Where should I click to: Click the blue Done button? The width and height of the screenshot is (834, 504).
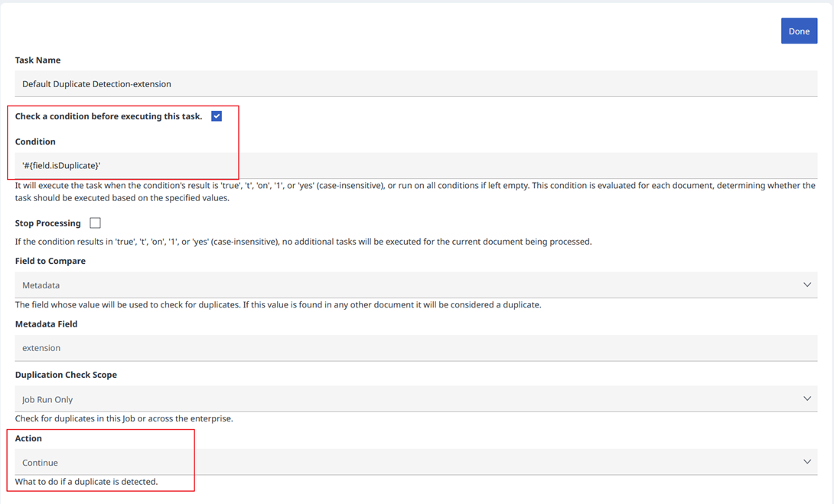pos(799,31)
